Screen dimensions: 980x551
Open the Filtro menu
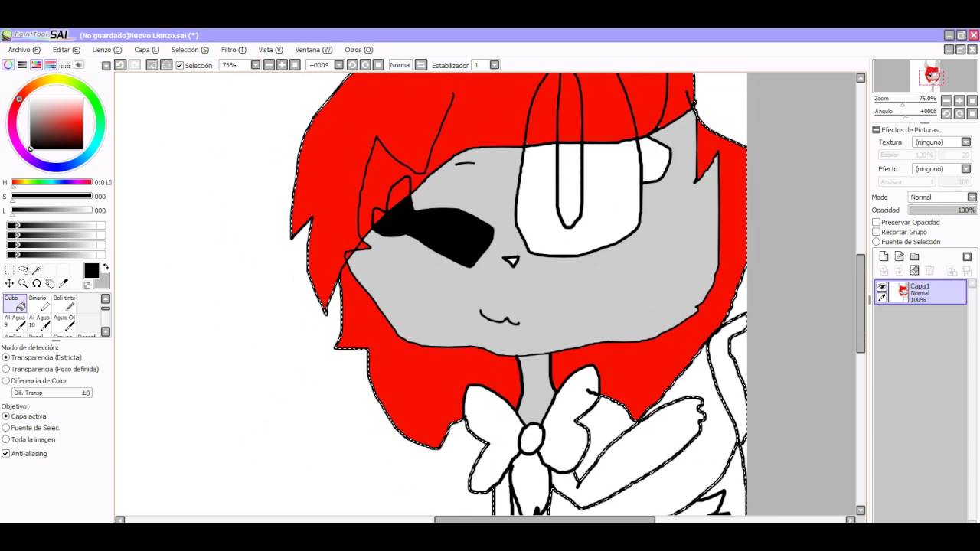tap(233, 50)
